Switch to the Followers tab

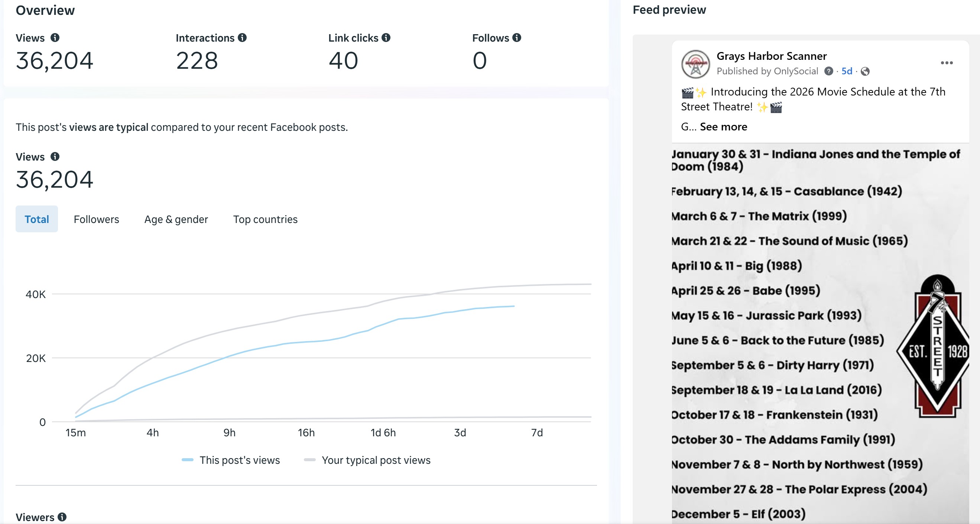coord(96,219)
